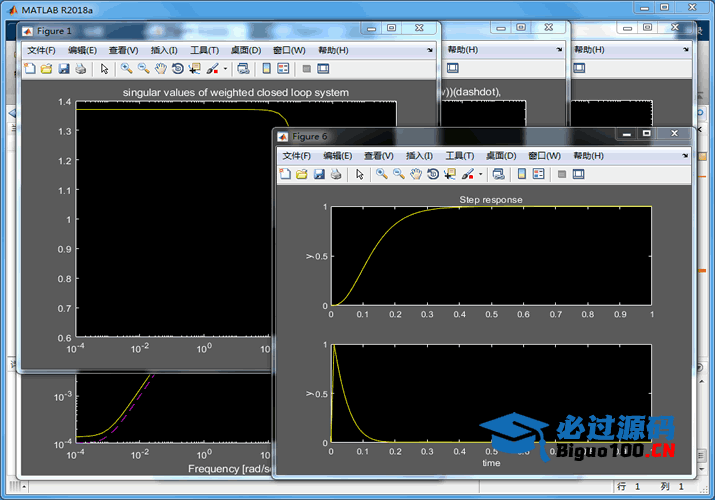Create new figure in Figure 1 toolbar

(30, 69)
